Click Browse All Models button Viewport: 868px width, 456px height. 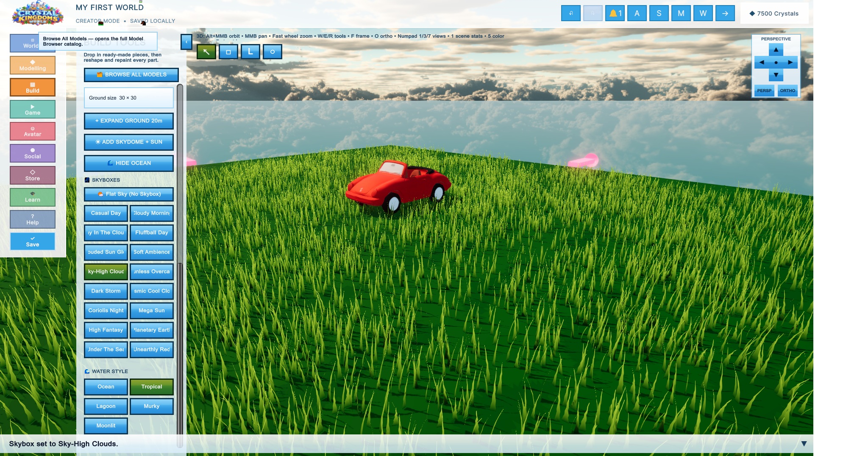pos(131,75)
